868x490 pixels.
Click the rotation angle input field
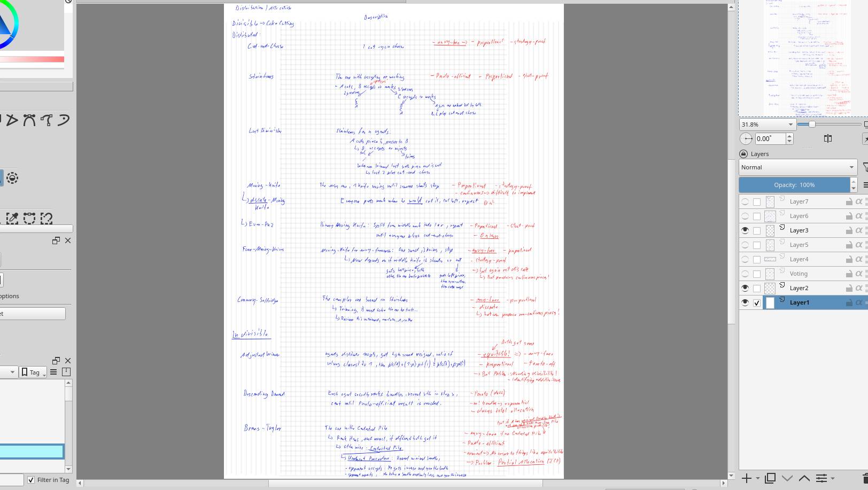(x=770, y=138)
